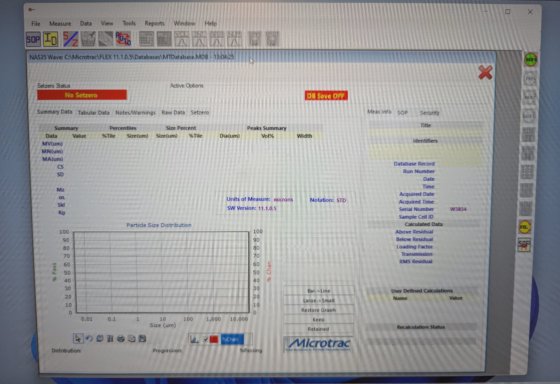Click the red-blue run measurement toolbar icon
This screenshot has width=560, height=384.
123,39
